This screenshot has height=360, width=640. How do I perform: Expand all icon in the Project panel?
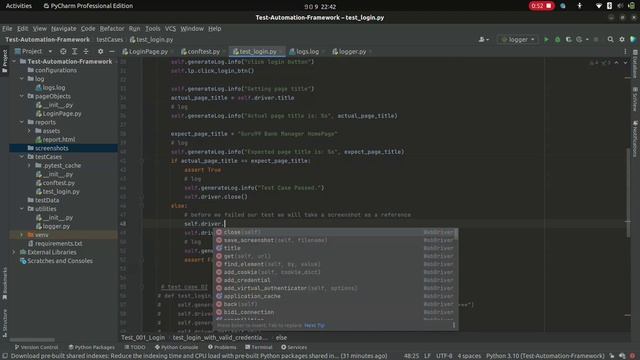(74, 51)
